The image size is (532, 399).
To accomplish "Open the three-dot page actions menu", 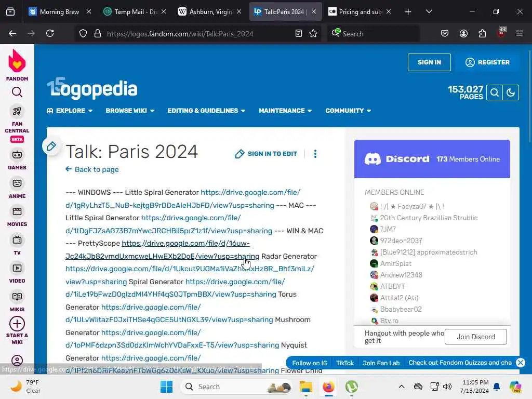I will [315, 154].
